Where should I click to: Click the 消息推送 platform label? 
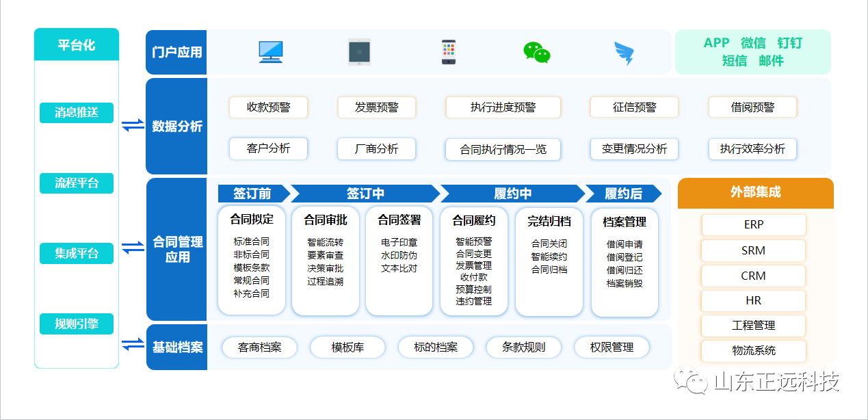pos(77,112)
